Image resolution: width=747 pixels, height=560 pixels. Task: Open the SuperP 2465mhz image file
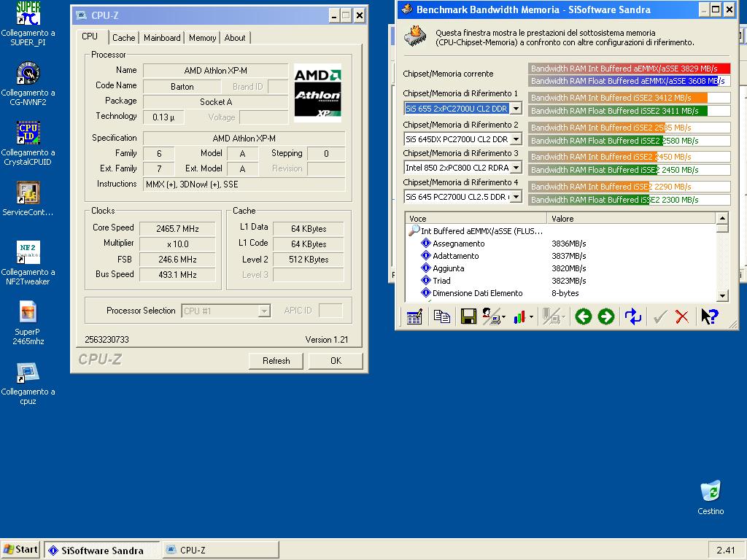tap(28, 323)
